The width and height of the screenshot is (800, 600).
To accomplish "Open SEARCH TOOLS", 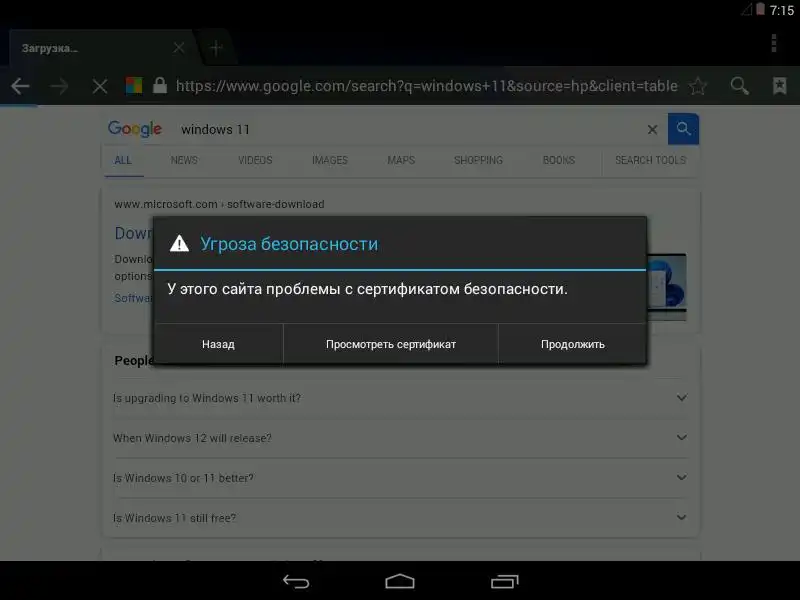I will coord(651,160).
